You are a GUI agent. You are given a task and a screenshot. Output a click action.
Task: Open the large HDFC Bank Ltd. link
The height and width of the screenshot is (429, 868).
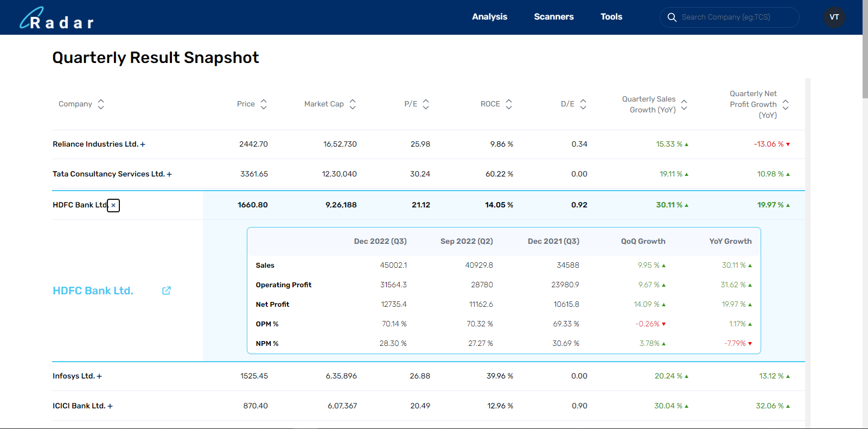click(x=93, y=291)
